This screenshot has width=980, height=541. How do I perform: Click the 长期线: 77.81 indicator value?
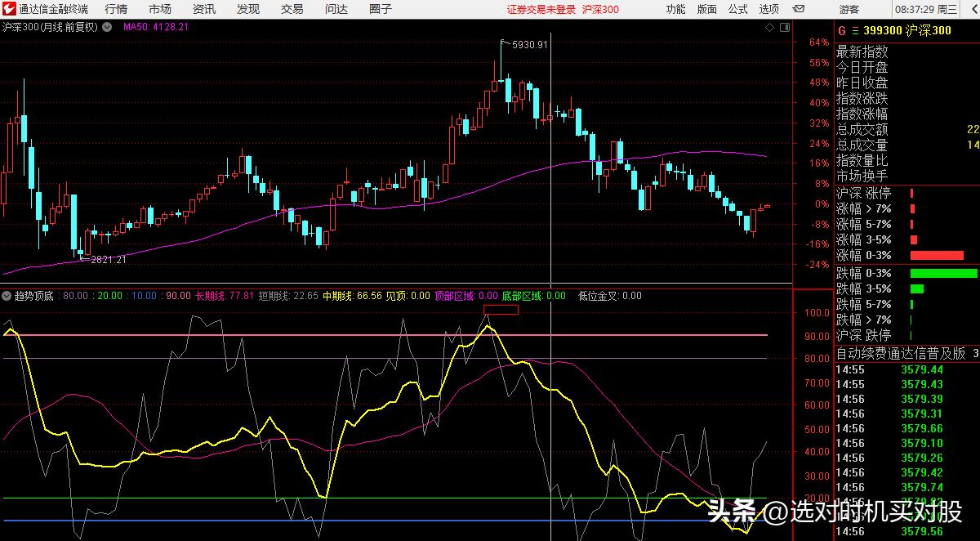pos(225,296)
